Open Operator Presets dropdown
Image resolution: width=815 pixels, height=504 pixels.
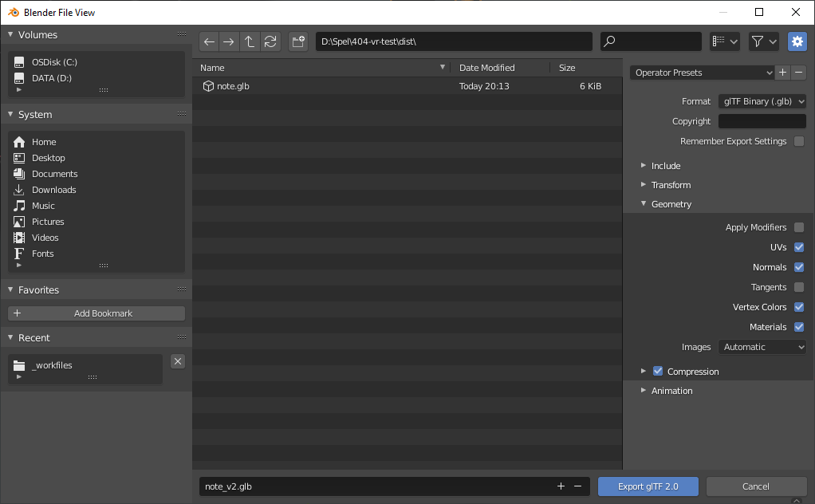(x=703, y=73)
